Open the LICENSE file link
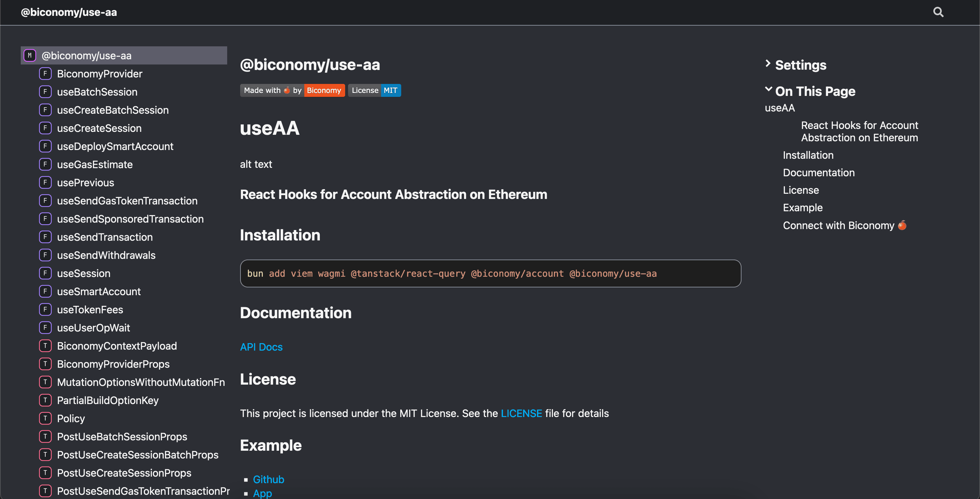 [x=521, y=413]
